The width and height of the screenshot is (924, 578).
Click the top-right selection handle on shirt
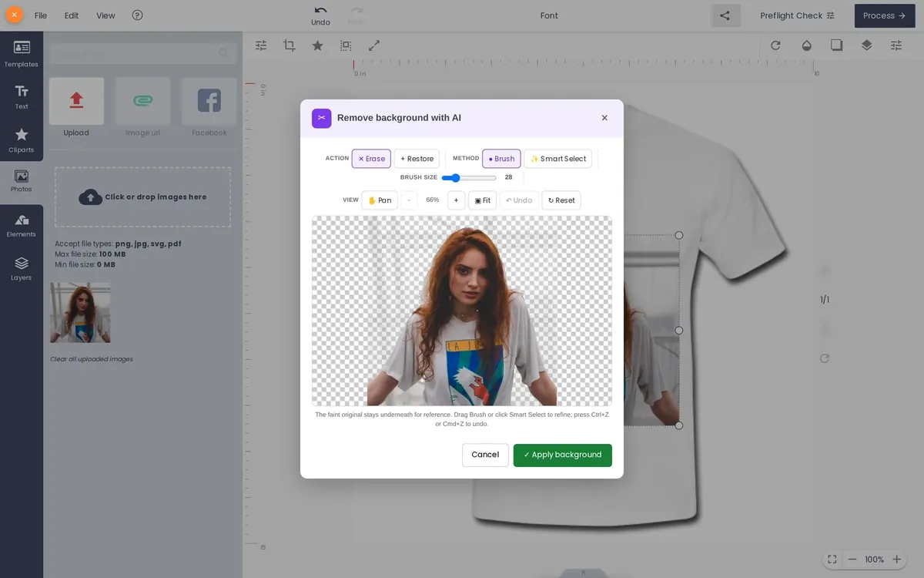(678, 235)
